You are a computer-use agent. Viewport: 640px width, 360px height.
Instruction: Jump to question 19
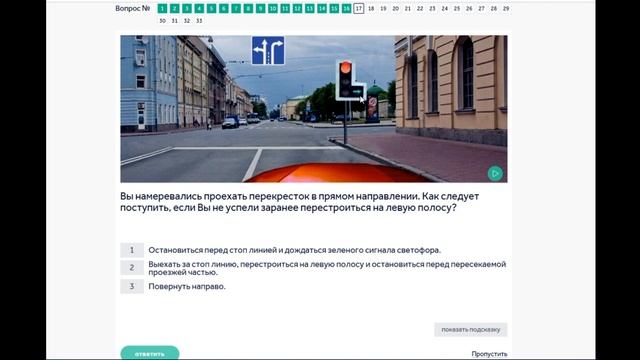point(383,9)
